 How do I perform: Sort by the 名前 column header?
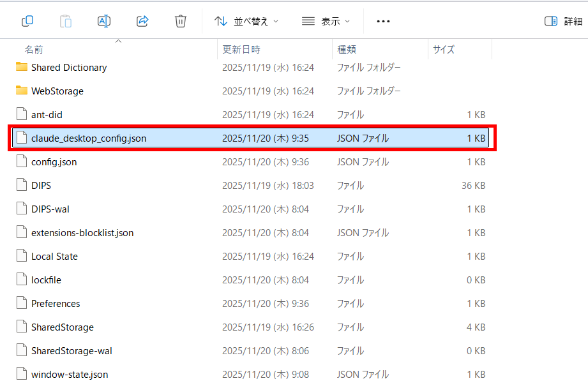point(34,50)
